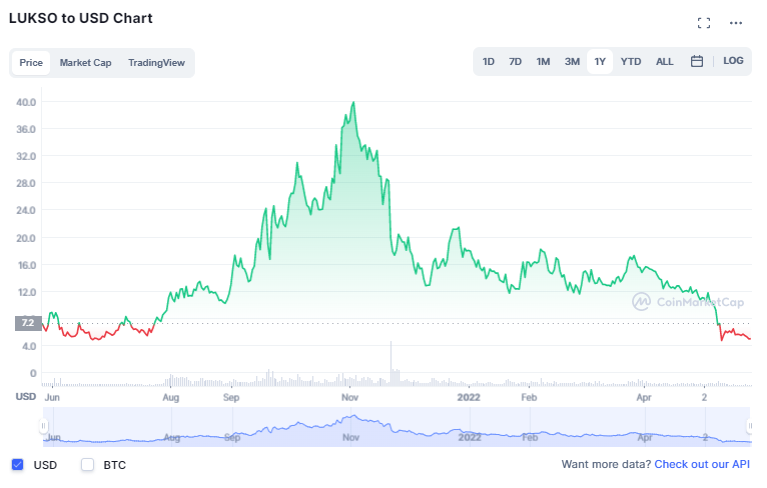Click the 40.0 y-axis label
Image resolution: width=767 pixels, height=488 pixels.
click(26, 102)
